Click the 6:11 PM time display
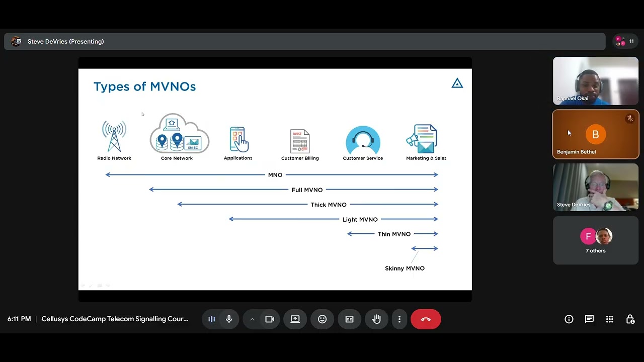 (19, 319)
